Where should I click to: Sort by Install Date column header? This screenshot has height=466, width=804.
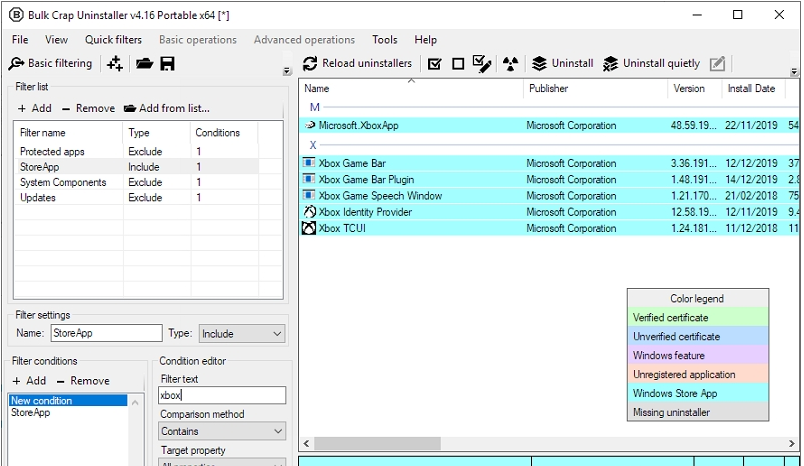click(753, 88)
